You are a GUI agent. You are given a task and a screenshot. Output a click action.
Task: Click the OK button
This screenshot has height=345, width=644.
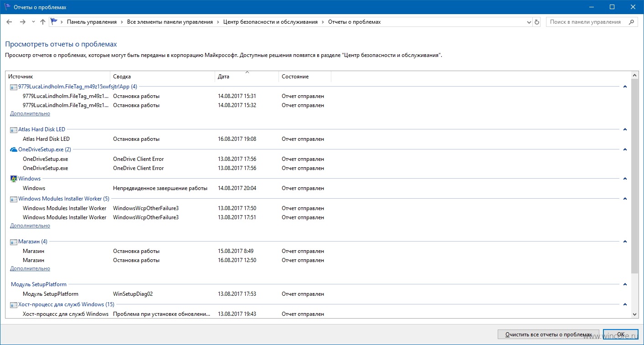pyautogui.click(x=620, y=335)
